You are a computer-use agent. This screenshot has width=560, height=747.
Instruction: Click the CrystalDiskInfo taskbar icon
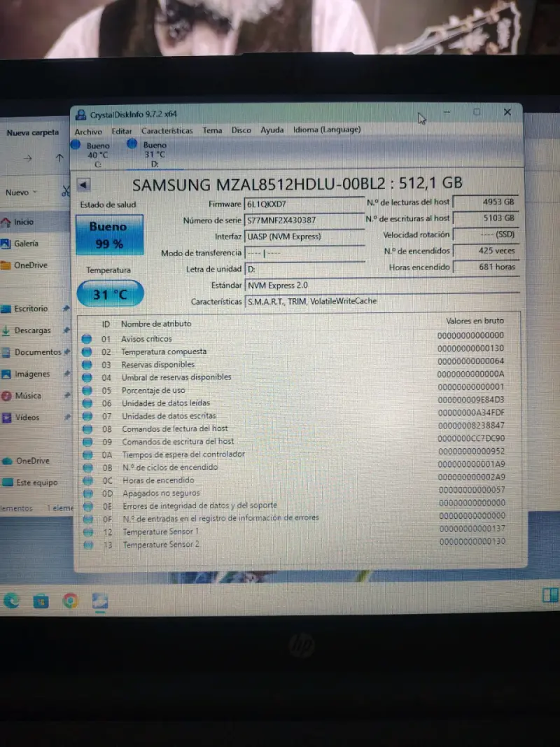click(x=100, y=601)
